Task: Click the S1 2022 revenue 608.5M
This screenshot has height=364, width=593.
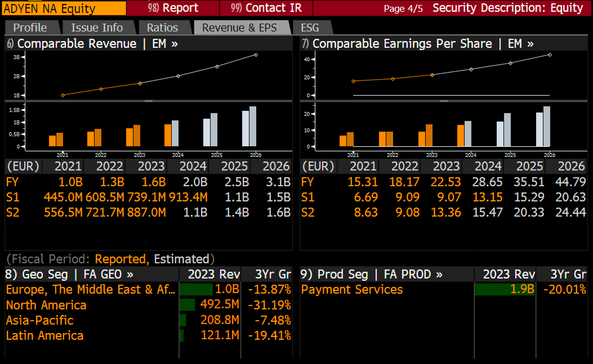Action: 105,197
